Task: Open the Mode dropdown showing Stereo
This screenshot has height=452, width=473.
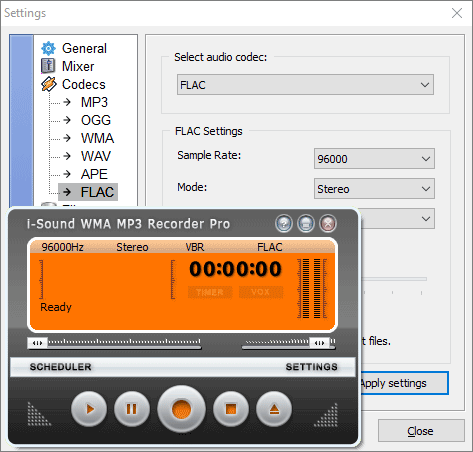Action: [374, 189]
